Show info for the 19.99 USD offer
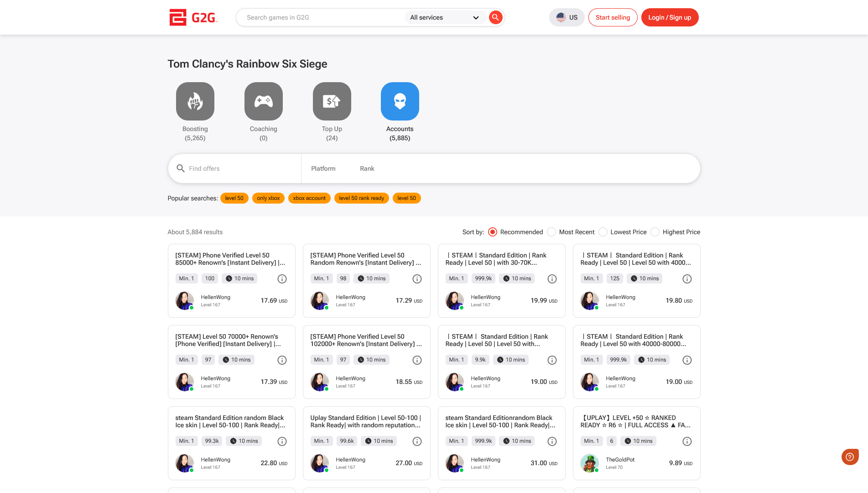This screenshot has width=868, height=493. [552, 279]
